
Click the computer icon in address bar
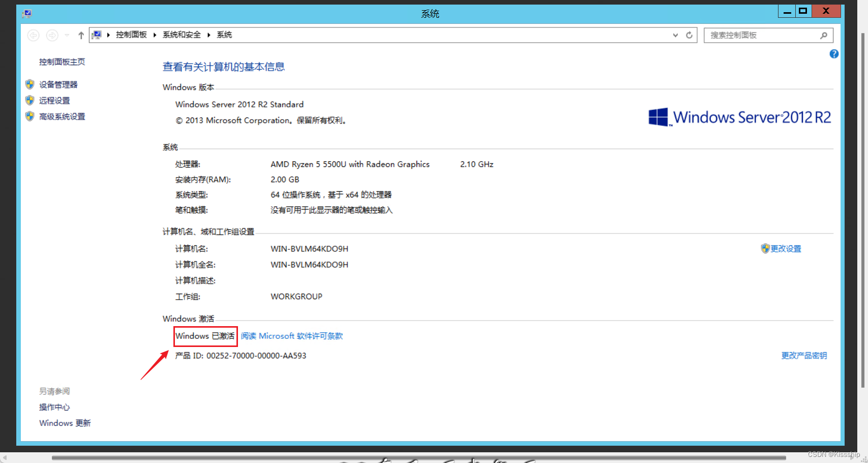pos(97,35)
